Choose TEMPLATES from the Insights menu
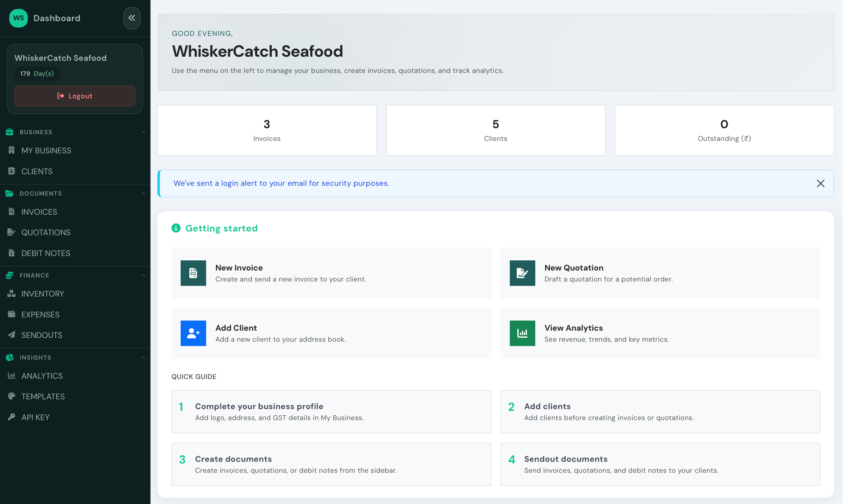Viewport: 843px width, 504px height. click(x=43, y=396)
